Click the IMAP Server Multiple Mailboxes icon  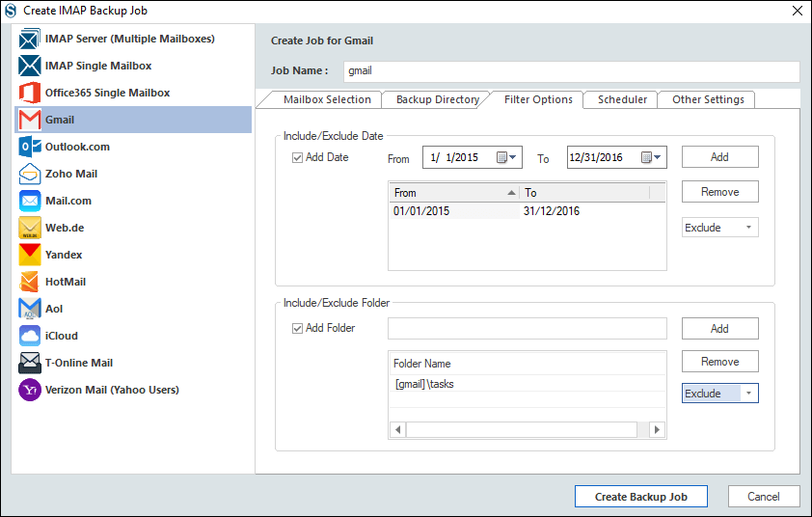tap(30, 39)
